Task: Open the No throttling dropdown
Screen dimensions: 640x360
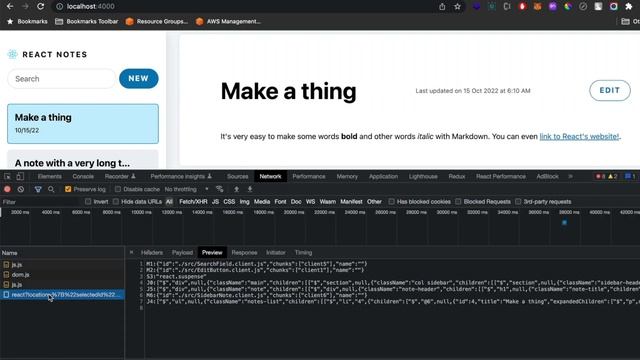Action: coord(187,189)
